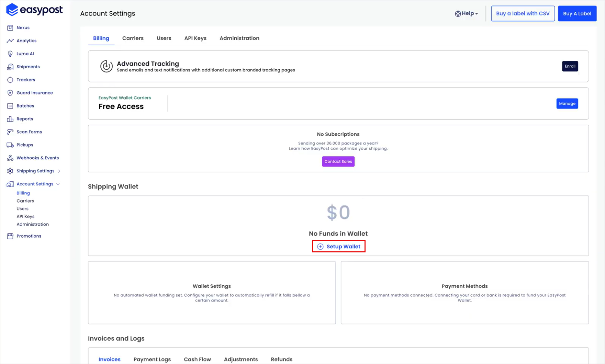
Task: Select Billing under Account Settings sidebar
Action: pos(23,193)
